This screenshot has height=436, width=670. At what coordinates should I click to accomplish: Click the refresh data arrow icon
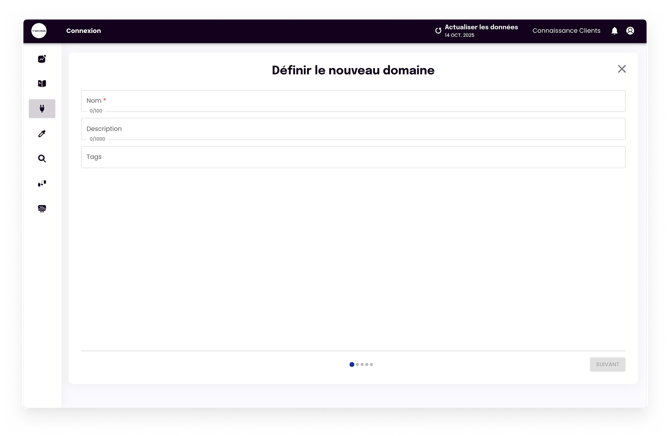click(438, 31)
